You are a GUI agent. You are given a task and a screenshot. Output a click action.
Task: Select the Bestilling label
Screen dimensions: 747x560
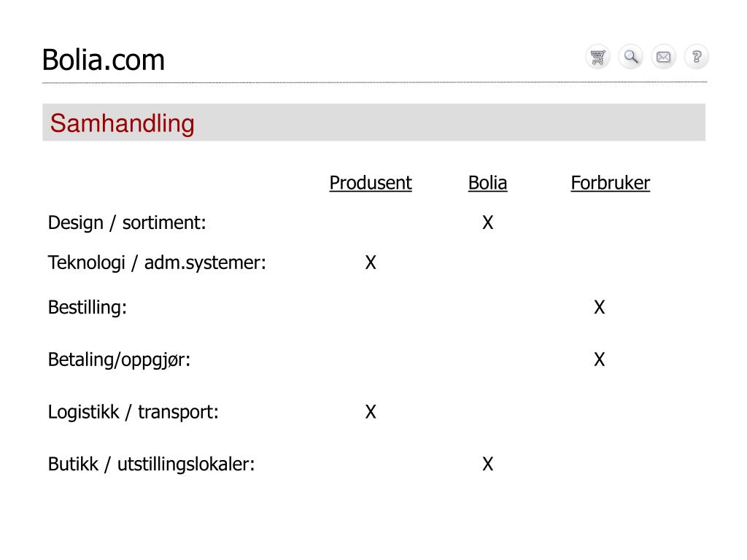click(x=88, y=308)
